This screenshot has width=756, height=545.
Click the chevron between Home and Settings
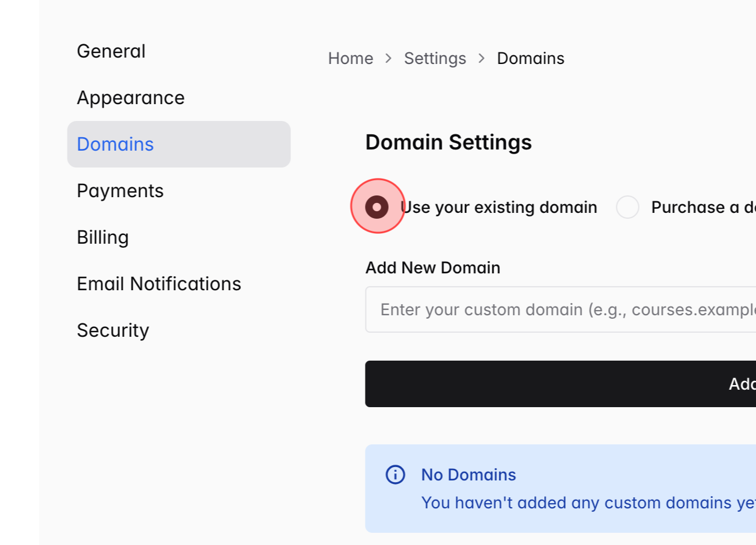(389, 58)
